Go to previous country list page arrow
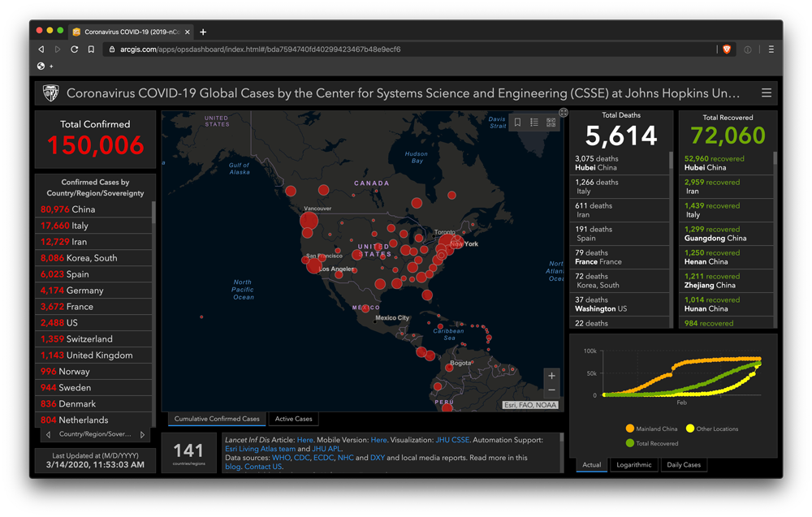Image resolution: width=812 pixels, height=517 pixels. (x=48, y=435)
